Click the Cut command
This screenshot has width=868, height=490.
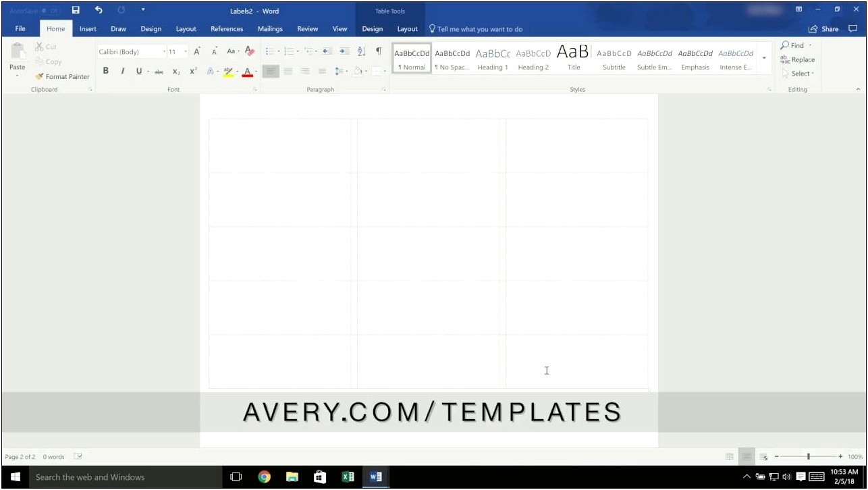pyautogui.click(x=46, y=47)
